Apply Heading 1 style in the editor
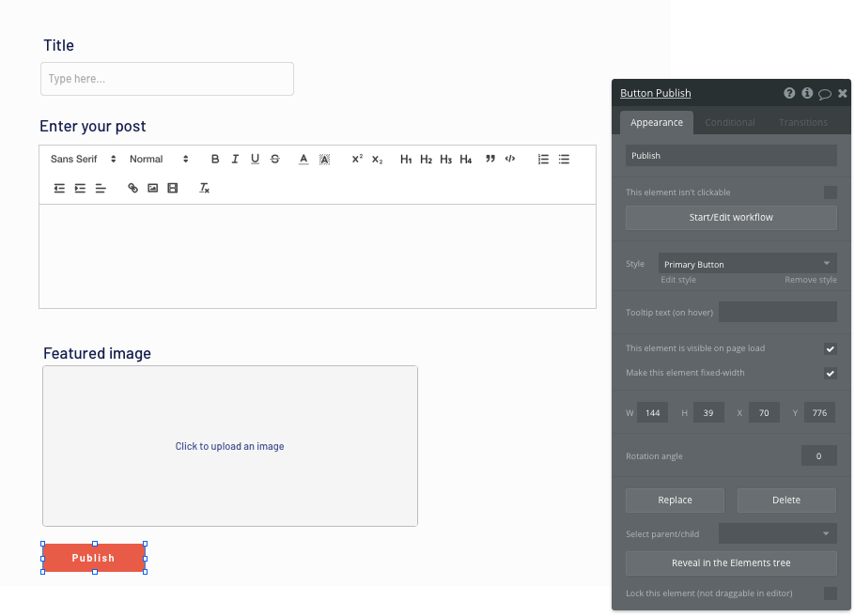 406,159
